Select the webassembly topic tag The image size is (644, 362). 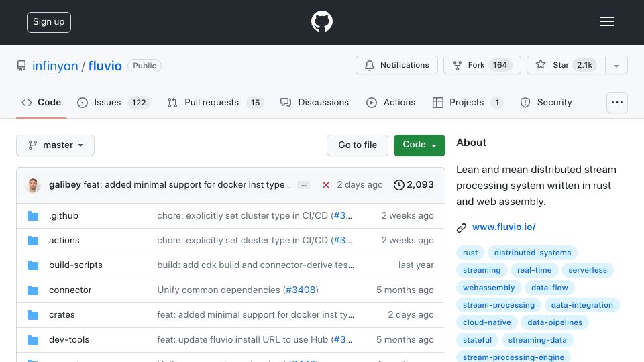click(x=489, y=288)
